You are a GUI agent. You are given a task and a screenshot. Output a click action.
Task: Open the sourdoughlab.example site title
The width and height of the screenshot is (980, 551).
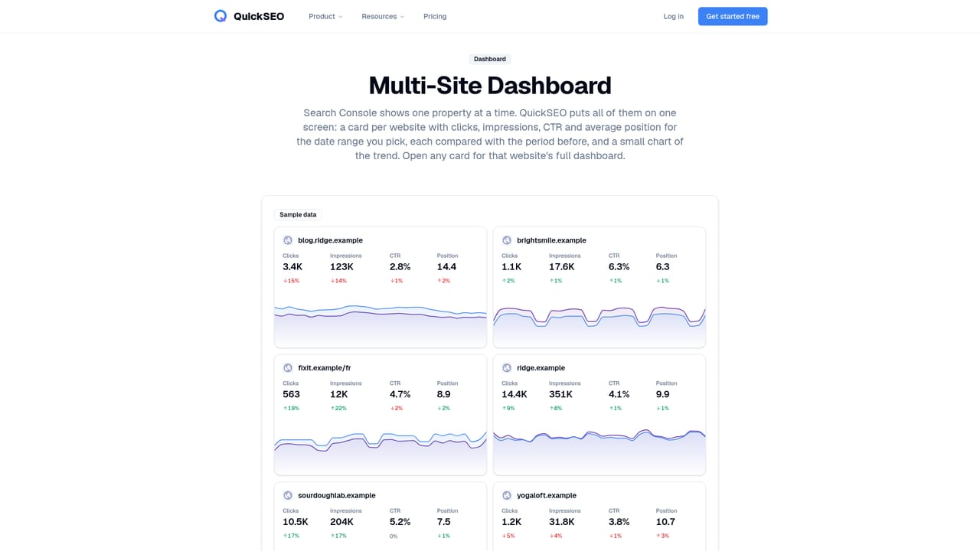click(337, 496)
